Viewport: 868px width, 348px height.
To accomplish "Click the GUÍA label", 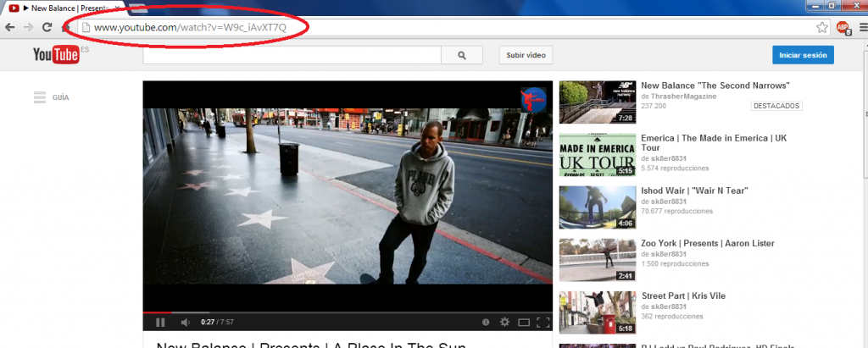I will 60,97.
